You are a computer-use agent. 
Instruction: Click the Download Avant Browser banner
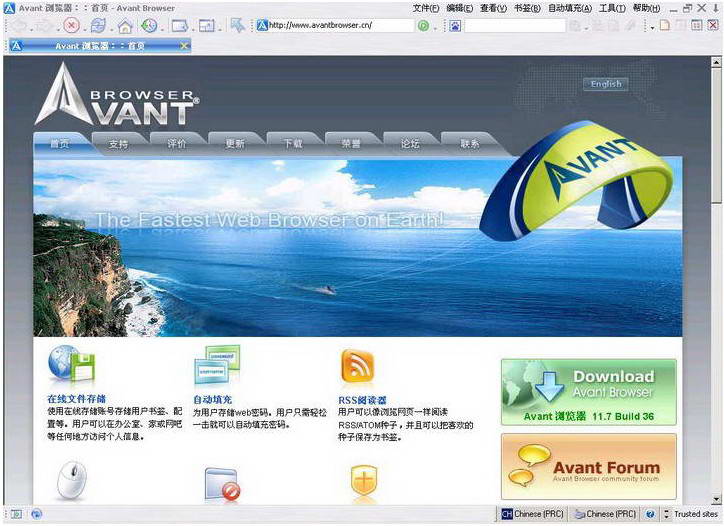click(x=589, y=392)
